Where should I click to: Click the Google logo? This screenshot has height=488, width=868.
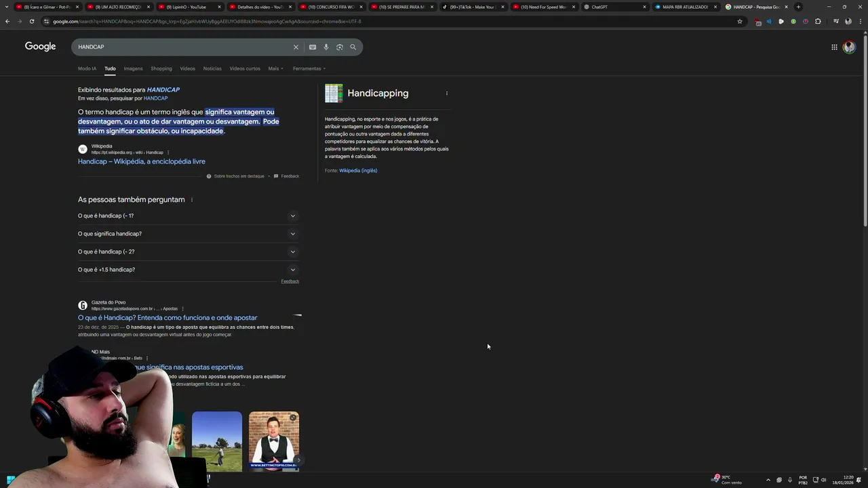(40, 46)
